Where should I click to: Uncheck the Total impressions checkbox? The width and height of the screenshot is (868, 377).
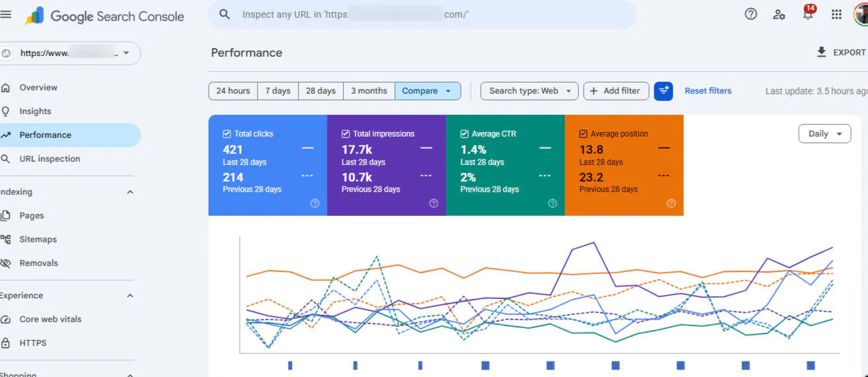[346, 133]
